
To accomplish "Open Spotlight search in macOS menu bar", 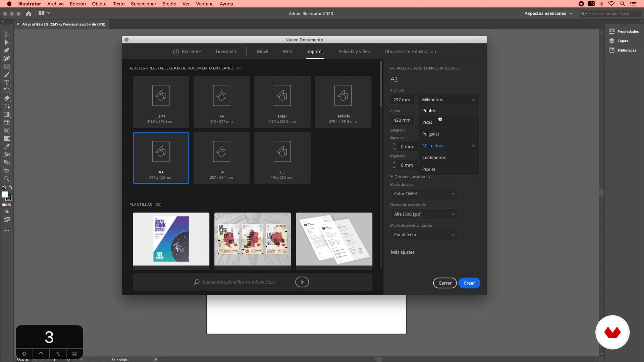I will coord(622,4).
